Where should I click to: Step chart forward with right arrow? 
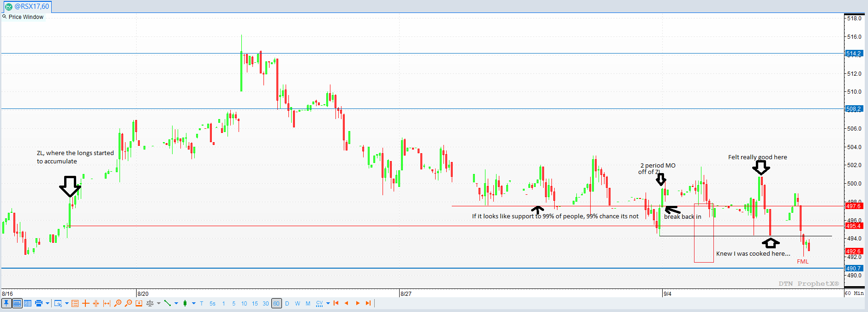click(x=358, y=303)
